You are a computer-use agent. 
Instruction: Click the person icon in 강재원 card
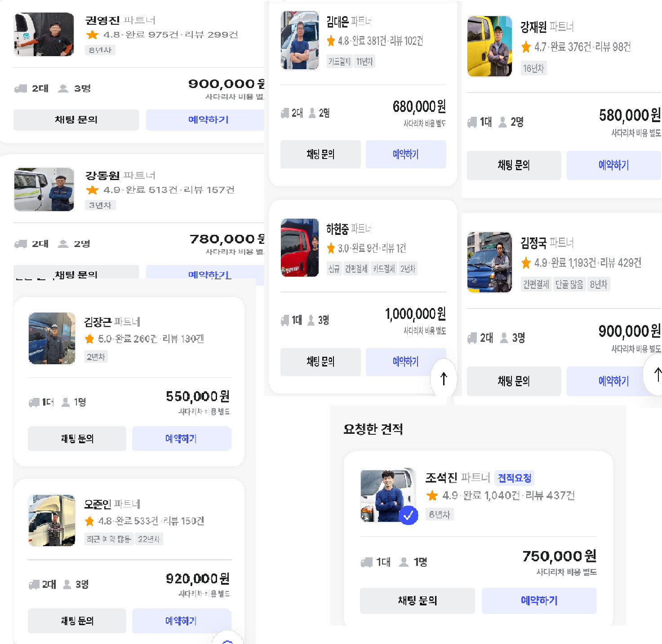pos(503,122)
